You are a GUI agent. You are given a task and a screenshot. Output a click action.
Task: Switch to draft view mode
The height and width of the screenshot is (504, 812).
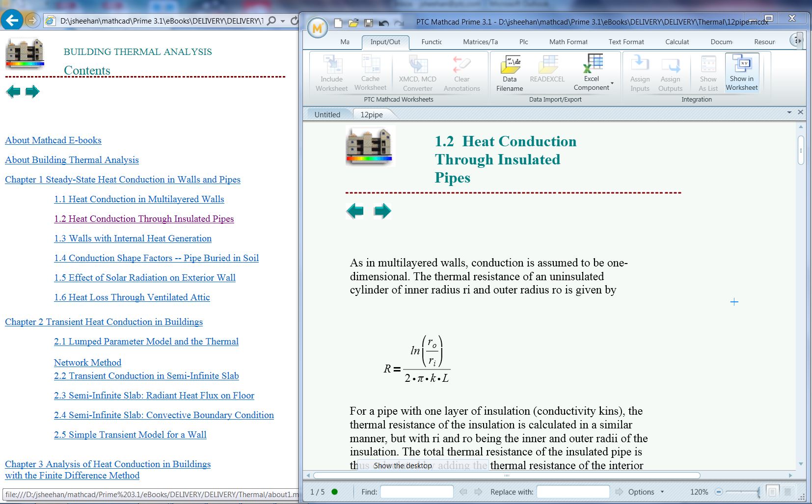[787, 491]
